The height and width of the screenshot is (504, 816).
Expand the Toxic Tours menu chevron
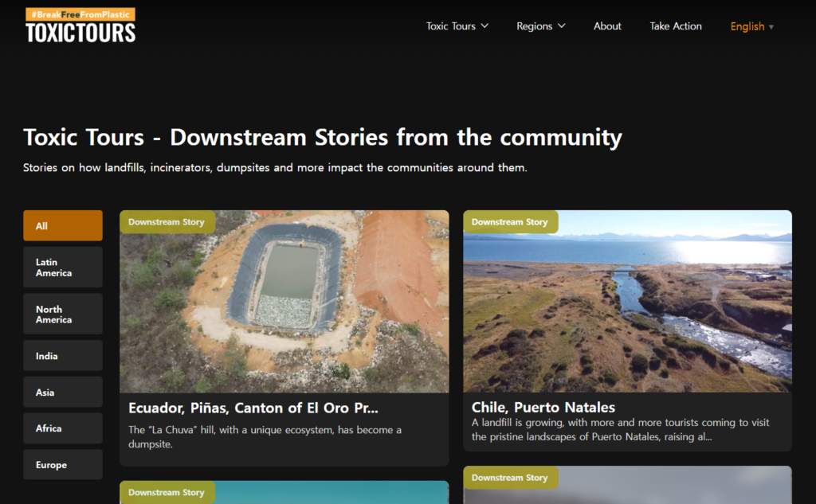tap(484, 26)
